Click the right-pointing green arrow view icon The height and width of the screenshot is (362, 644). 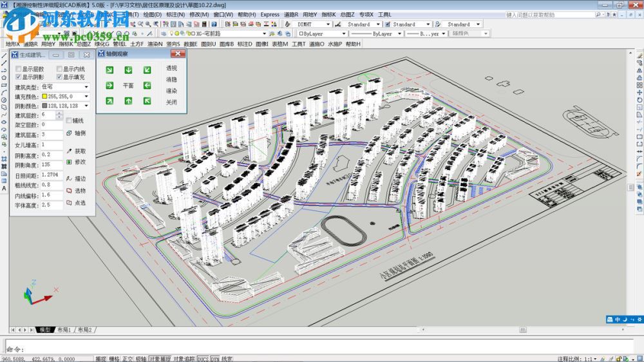pyautogui.click(x=109, y=85)
